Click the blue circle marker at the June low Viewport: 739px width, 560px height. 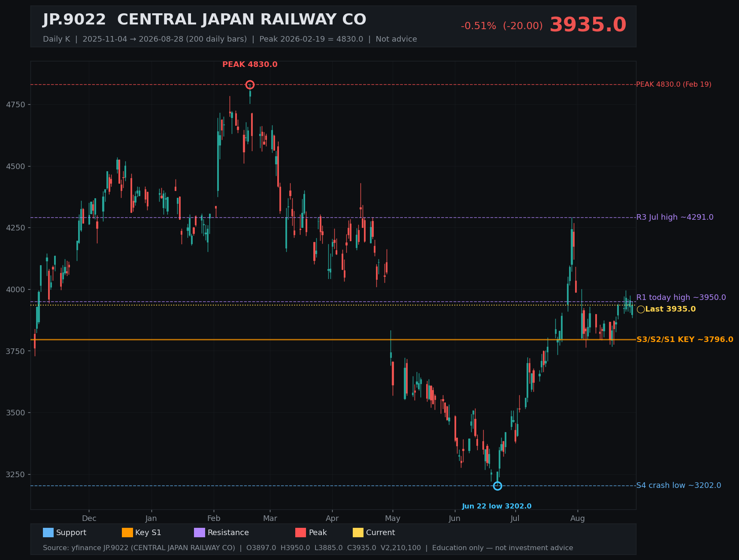497,486
